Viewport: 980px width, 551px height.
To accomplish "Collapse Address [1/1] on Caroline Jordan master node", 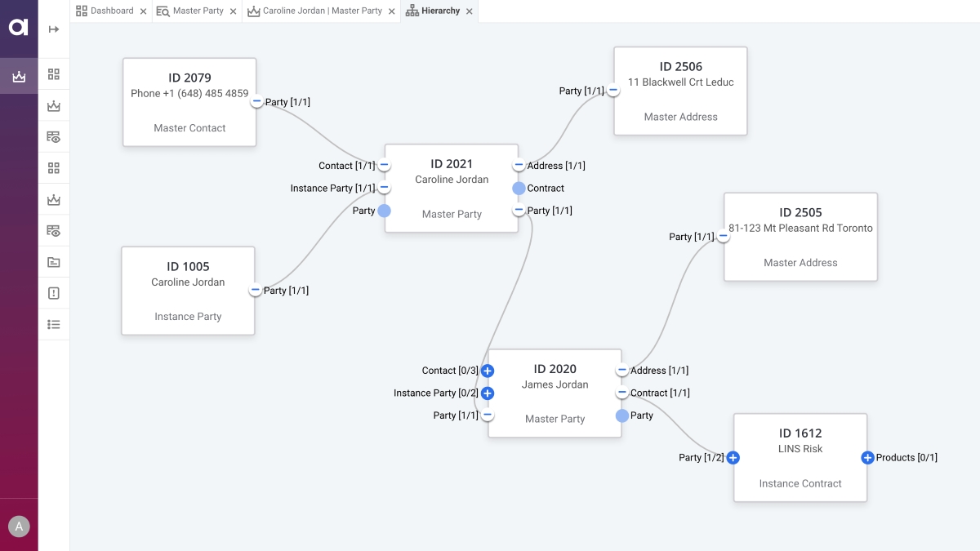I will coord(519,166).
